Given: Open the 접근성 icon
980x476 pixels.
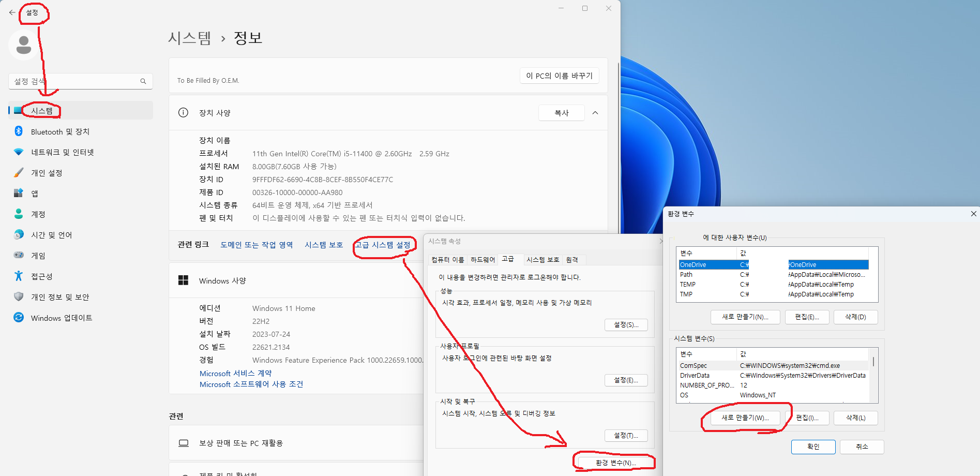Looking at the screenshot, I should tap(19, 276).
